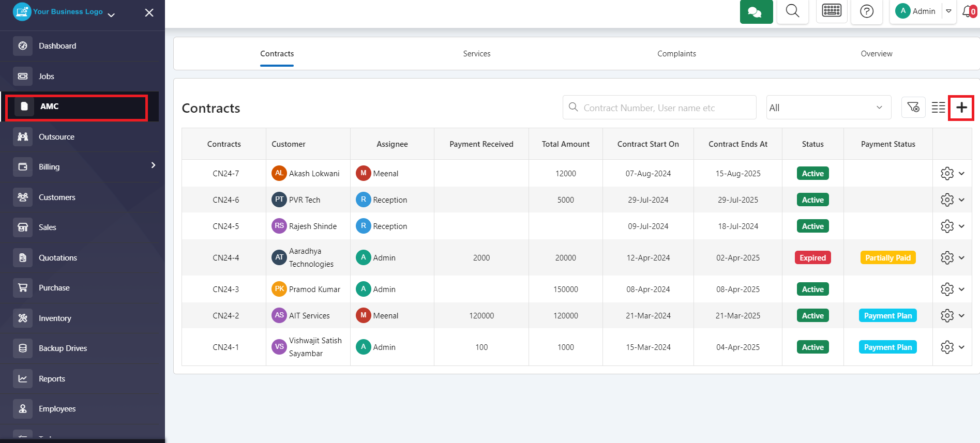Switch to the Complaints tab
The width and height of the screenshot is (980, 443).
(x=676, y=54)
